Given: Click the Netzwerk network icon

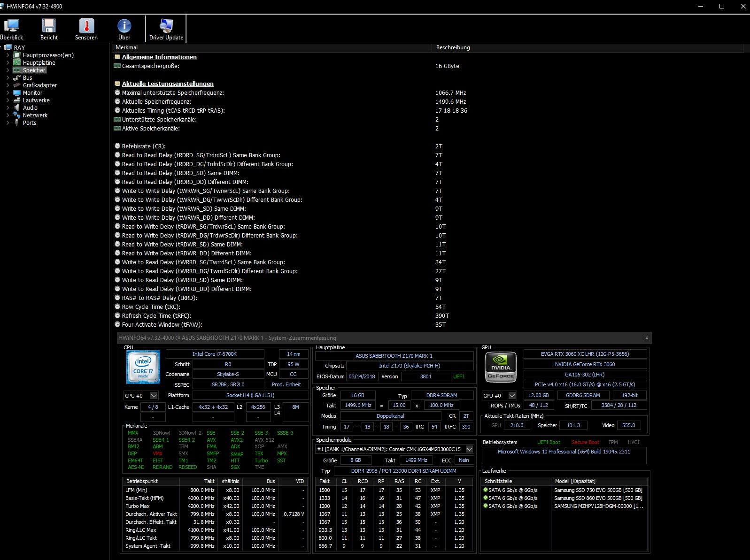Looking at the screenshot, I should click(17, 115).
